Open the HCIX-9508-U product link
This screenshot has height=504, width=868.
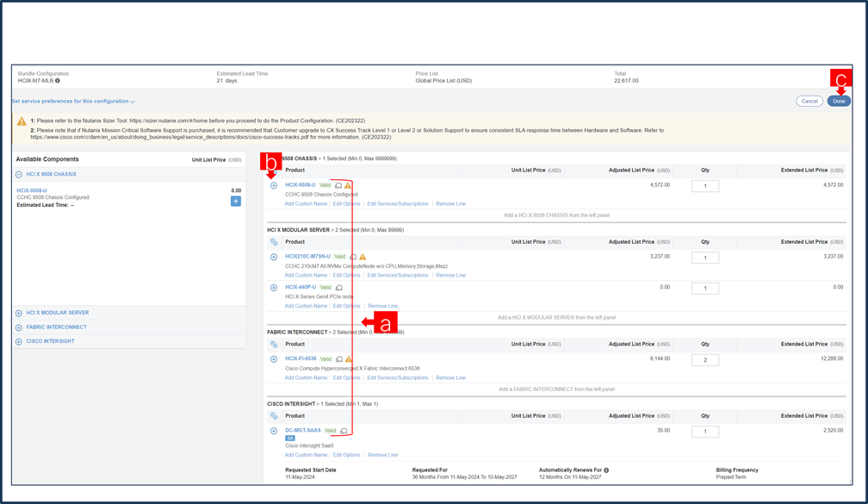(300, 185)
